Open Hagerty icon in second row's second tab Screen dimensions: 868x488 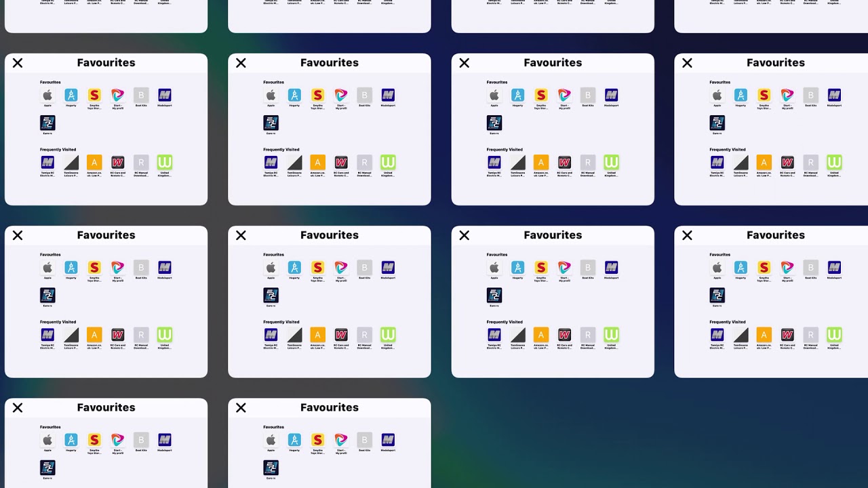click(x=294, y=95)
